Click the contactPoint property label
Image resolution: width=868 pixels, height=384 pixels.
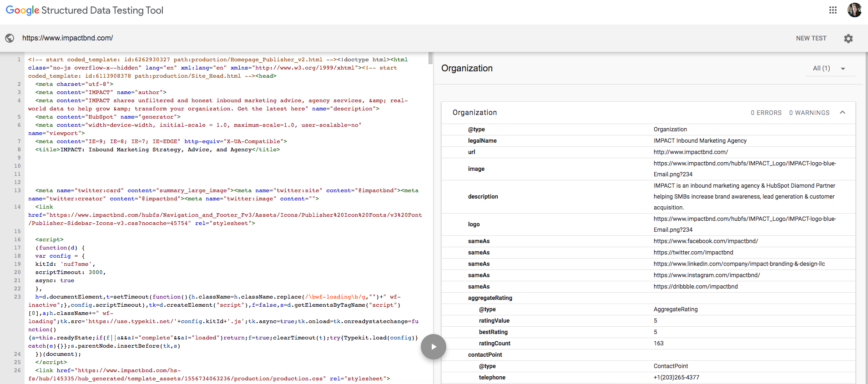(485, 355)
